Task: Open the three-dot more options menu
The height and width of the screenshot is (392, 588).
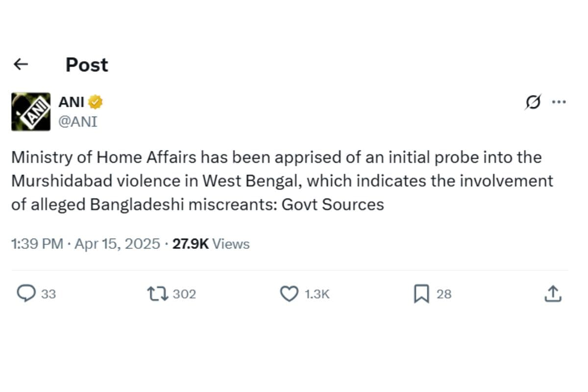Action: [x=559, y=101]
